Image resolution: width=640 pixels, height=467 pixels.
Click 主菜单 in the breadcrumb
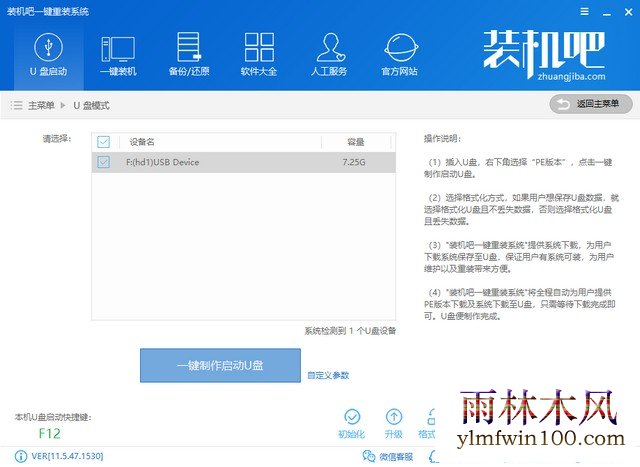[x=41, y=105]
